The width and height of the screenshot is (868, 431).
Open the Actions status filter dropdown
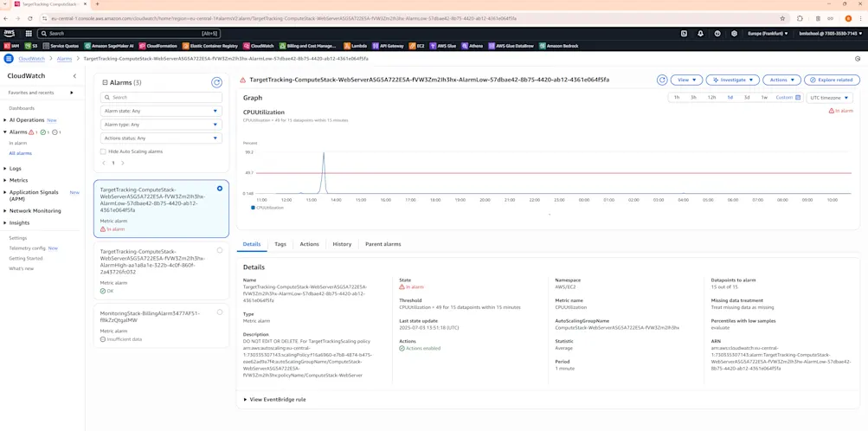click(161, 138)
